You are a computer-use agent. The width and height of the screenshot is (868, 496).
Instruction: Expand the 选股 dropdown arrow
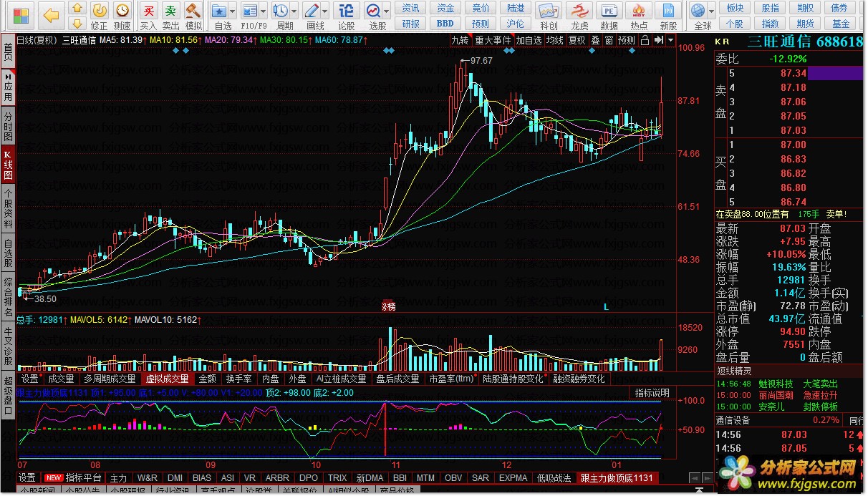click(387, 11)
